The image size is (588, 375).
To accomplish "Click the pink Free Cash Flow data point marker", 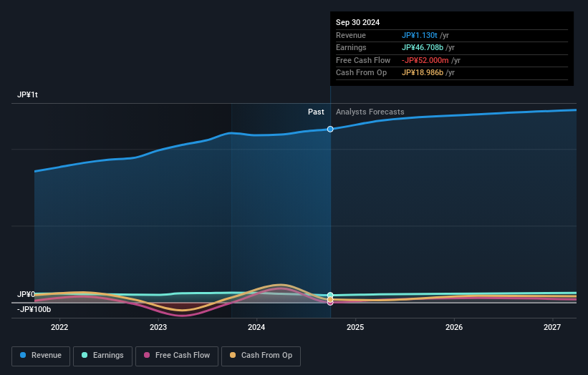I will click(x=330, y=303).
